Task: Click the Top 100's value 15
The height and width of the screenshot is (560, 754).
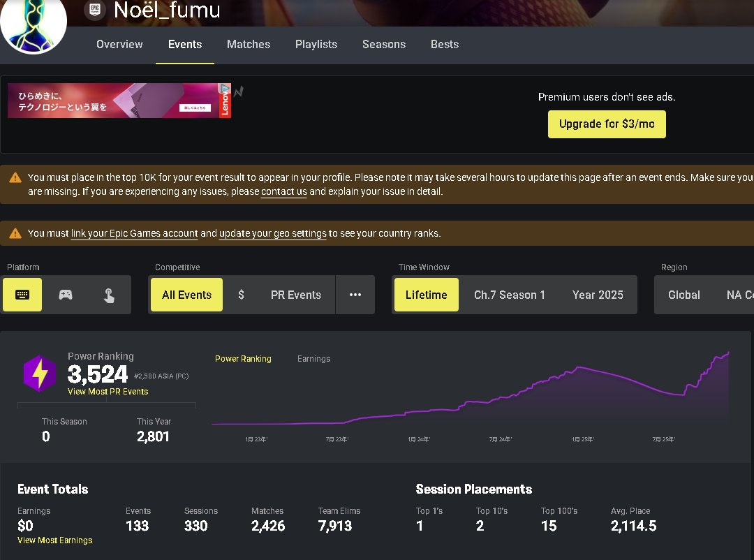Action: [549, 526]
